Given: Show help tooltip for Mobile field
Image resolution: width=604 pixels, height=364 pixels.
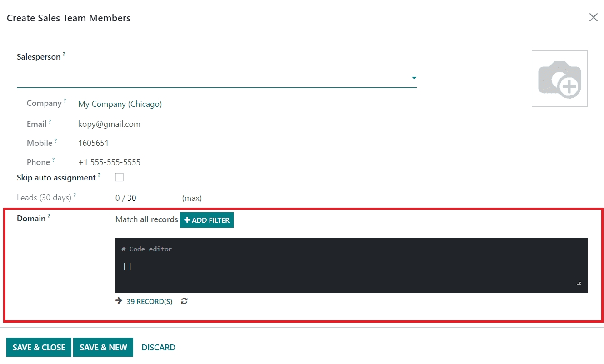Looking at the screenshot, I should (x=56, y=140).
